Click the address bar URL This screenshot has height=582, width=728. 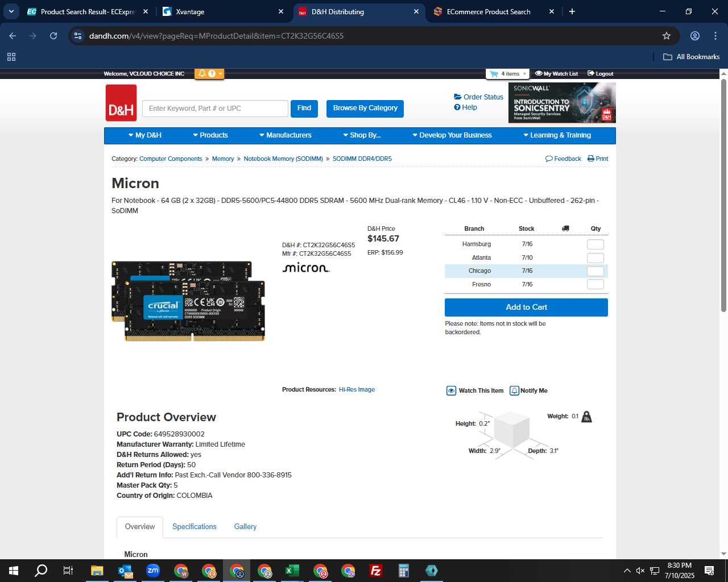(x=216, y=36)
